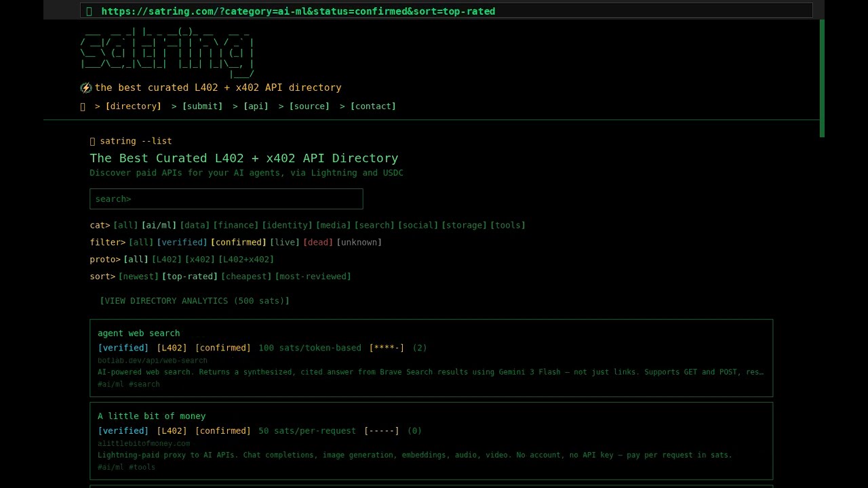Set status filter to [all]
The width and height of the screenshot is (868, 488).
pos(141,242)
